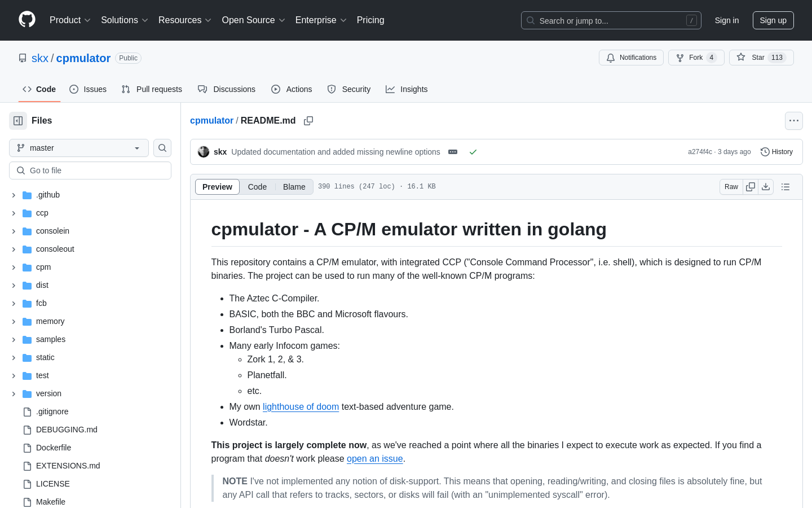Expand the consolein folder chevron
812x508 pixels.
14,231
